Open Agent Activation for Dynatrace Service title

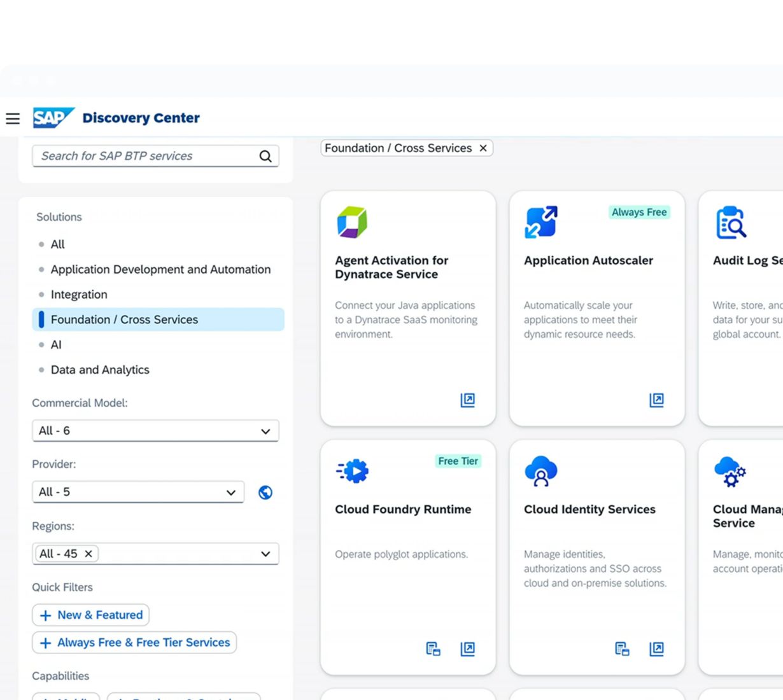(391, 267)
